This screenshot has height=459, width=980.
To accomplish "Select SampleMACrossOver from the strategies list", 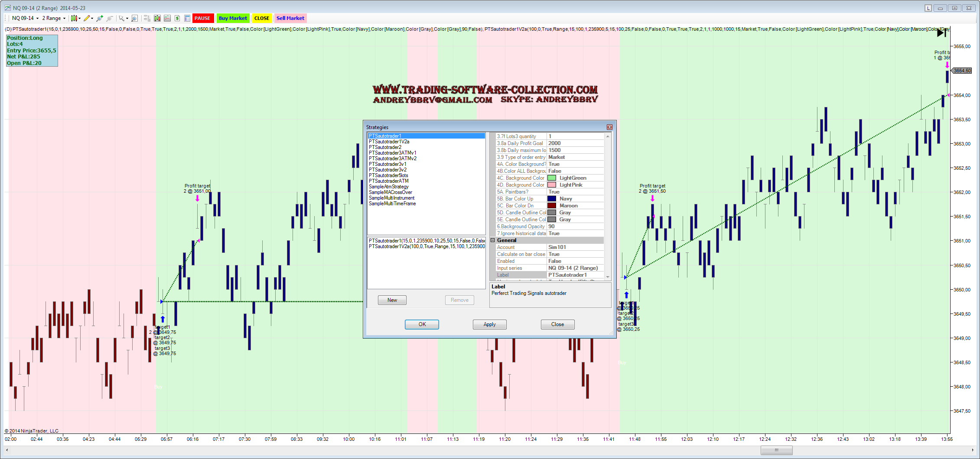I will click(x=390, y=192).
